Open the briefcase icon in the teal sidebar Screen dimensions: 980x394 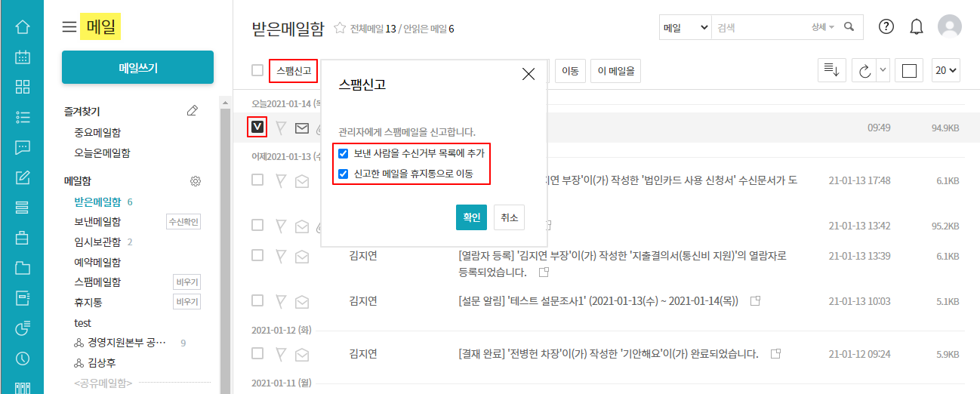pyautogui.click(x=23, y=238)
